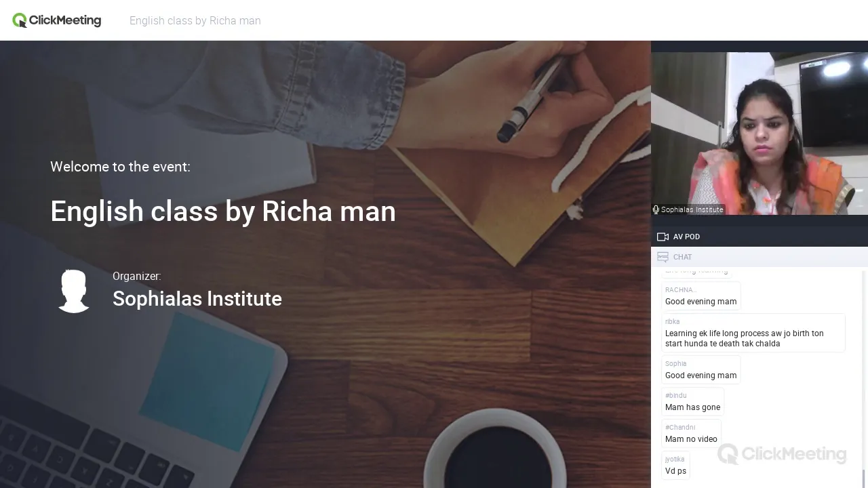Select #bindu's Mam has gone message

pyautogui.click(x=692, y=402)
